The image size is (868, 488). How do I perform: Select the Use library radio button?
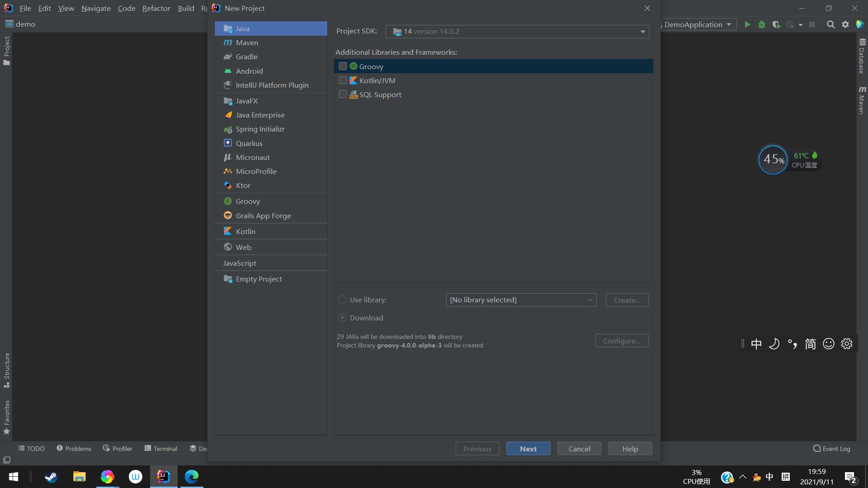[x=342, y=300]
